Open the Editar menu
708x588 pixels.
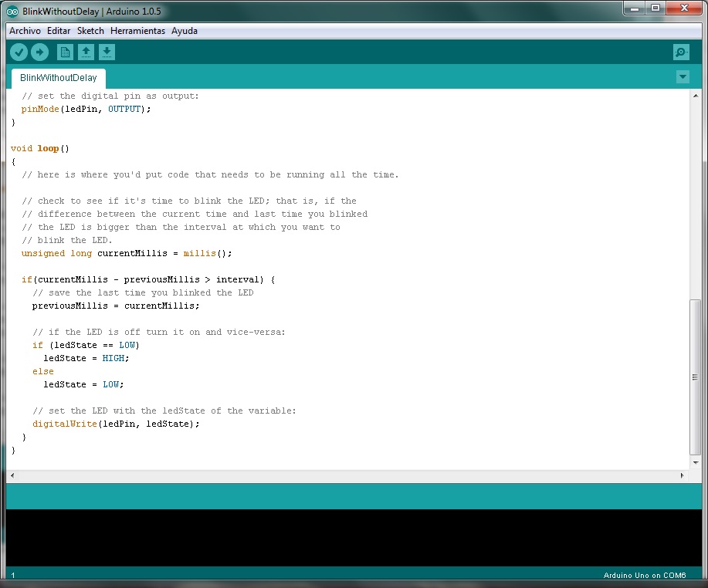[57, 31]
